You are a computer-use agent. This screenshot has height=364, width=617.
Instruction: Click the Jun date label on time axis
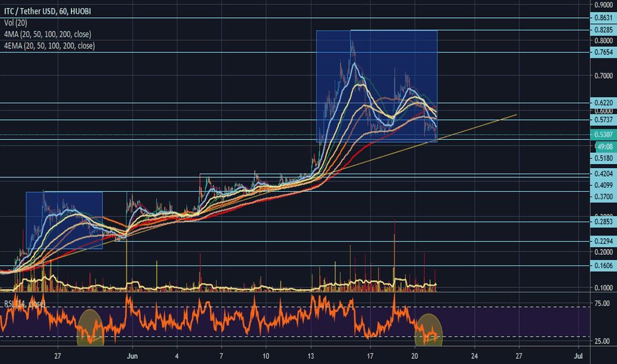coord(132,356)
